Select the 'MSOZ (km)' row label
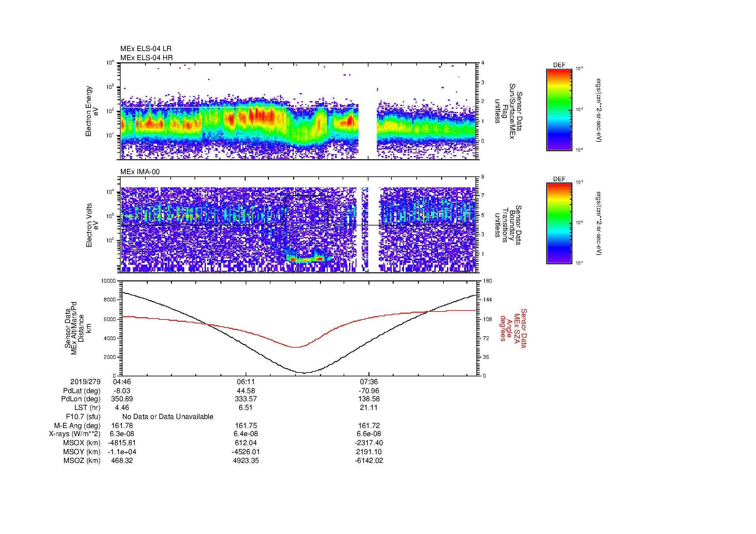Image resolution: width=756 pixels, height=534 pixels. tap(82, 461)
